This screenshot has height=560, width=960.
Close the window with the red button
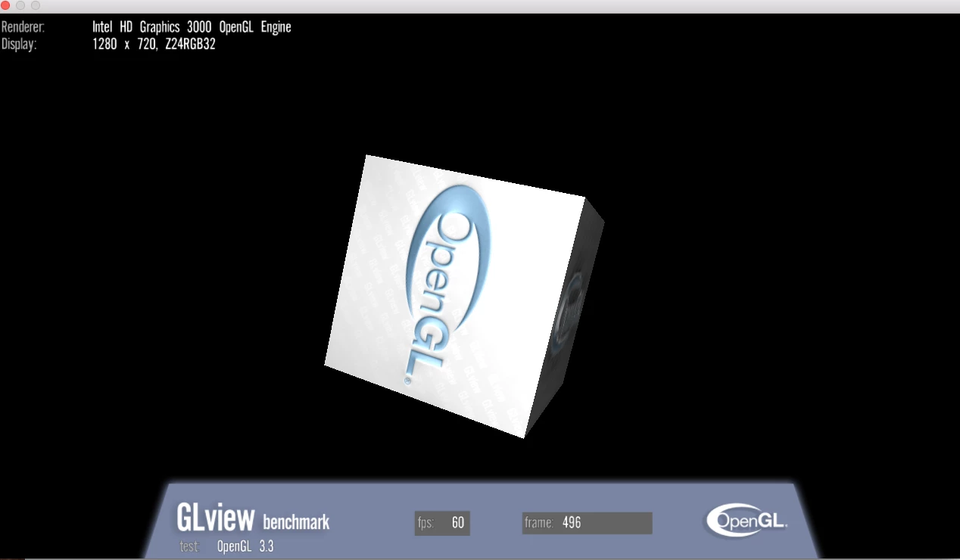point(5,5)
